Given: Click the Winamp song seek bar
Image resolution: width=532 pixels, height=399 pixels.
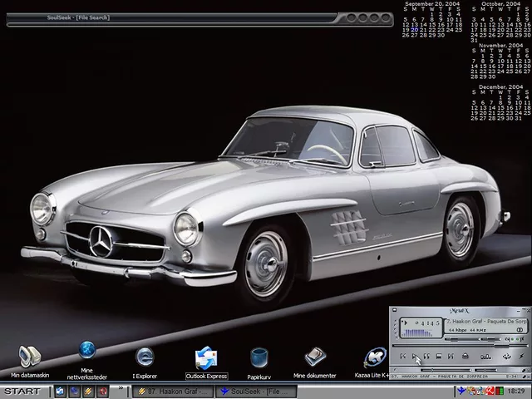Looking at the screenshot, I should 460,346.
